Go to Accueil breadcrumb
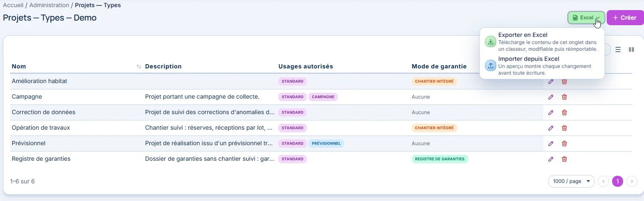The height and width of the screenshot is (201, 644). coord(13,5)
